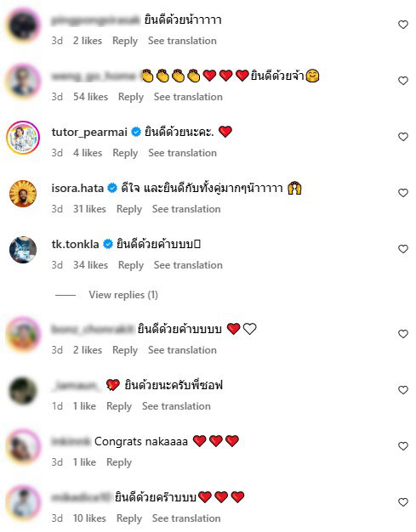
Task: Expand View replies (1) under tk.tonkla
Action: (123, 295)
